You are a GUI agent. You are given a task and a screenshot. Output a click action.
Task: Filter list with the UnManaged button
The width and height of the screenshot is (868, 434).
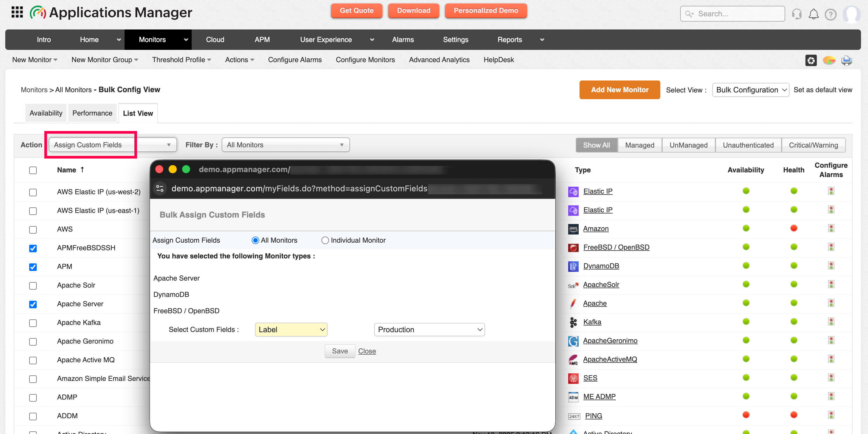click(688, 145)
